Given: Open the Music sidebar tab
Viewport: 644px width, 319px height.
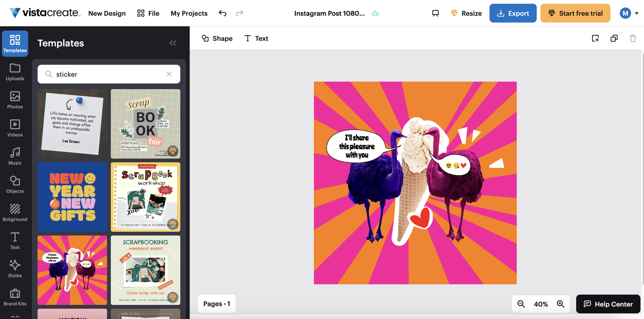Looking at the screenshot, I should click(15, 156).
